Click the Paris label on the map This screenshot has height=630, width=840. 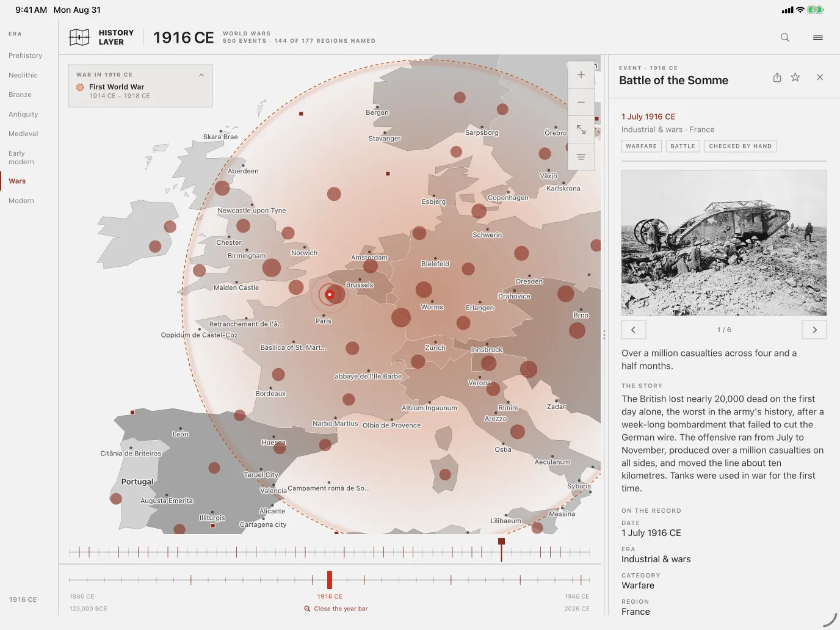(x=324, y=321)
